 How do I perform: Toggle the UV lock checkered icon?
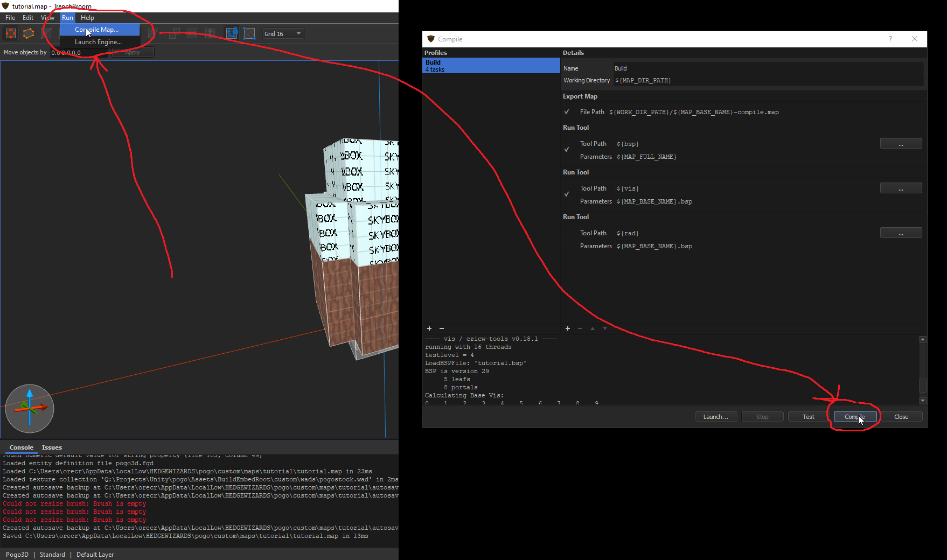point(249,33)
